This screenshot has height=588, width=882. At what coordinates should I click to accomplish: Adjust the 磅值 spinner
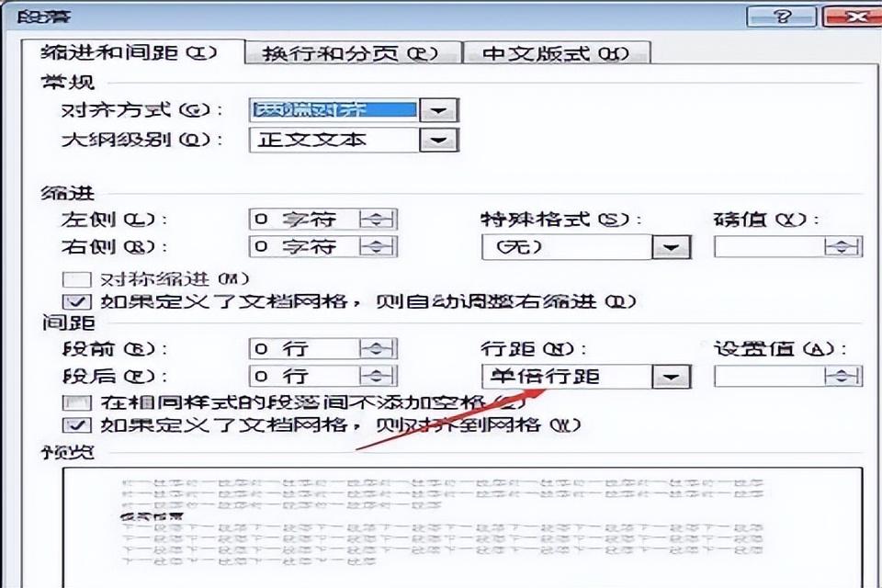842,246
